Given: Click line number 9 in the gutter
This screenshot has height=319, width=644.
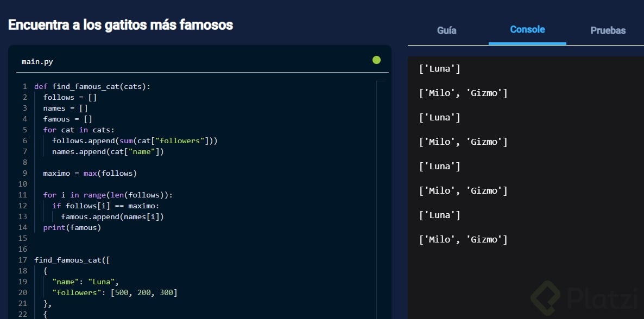Looking at the screenshot, I should 24,173.
